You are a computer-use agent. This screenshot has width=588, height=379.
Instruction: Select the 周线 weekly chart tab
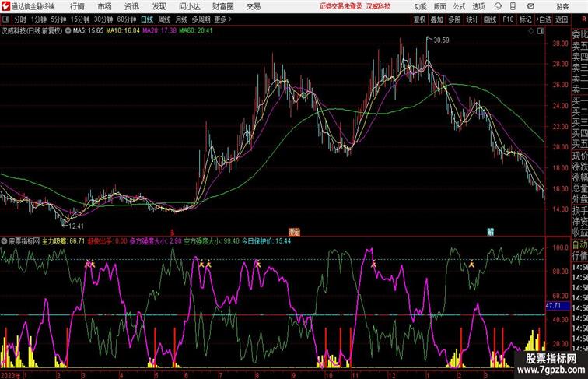pos(164,19)
